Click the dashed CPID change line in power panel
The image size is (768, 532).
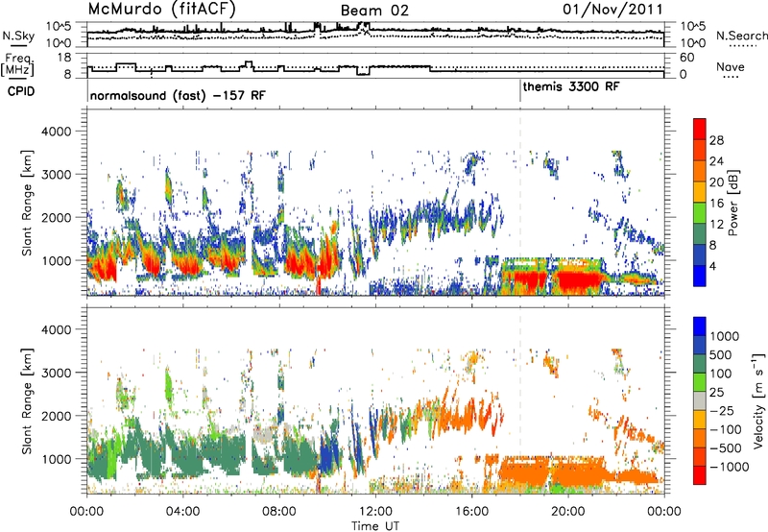pyautogui.click(x=520, y=203)
